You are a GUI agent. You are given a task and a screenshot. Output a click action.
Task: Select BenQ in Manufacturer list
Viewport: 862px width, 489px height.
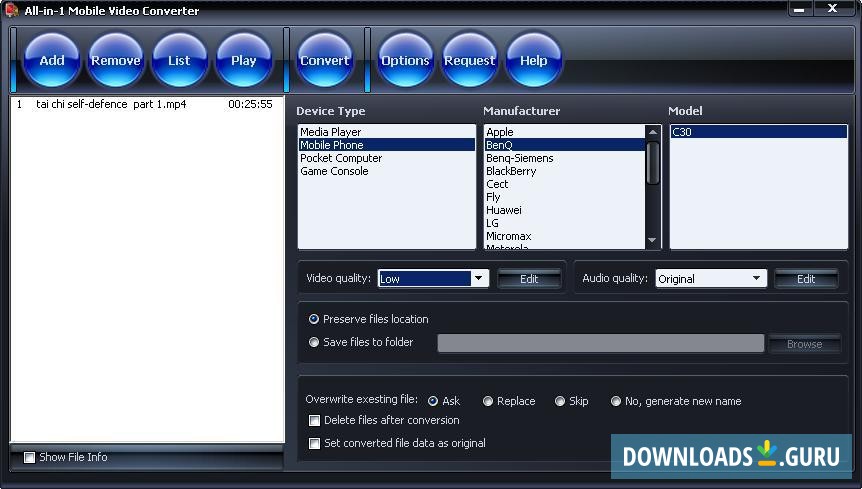565,145
